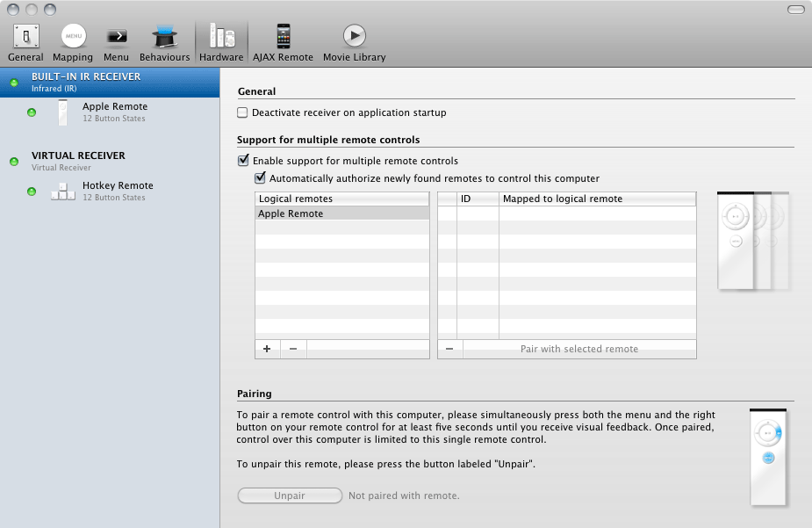812x528 pixels.
Task: Select Built-in IR Receiver in sidebar
Action: (86, 81)
